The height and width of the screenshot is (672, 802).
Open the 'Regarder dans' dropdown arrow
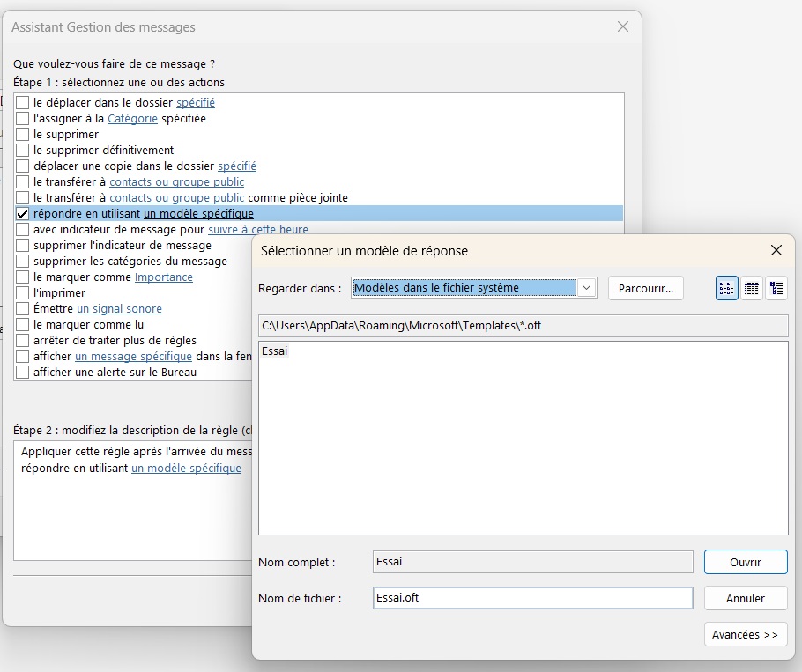point(589,287)
